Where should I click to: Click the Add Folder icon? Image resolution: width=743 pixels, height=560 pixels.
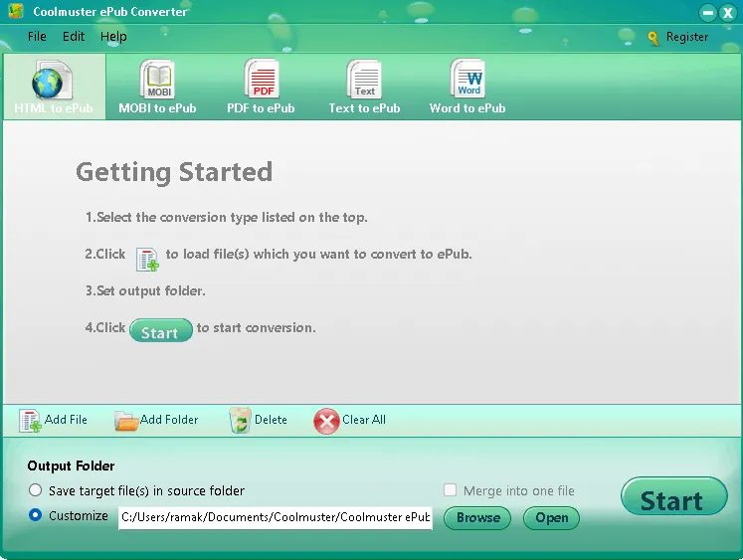coord(126,421)
